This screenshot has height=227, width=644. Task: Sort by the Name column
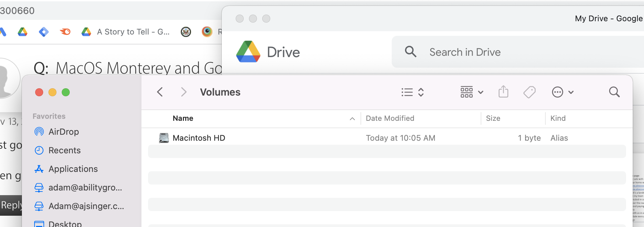pos(183,118)
